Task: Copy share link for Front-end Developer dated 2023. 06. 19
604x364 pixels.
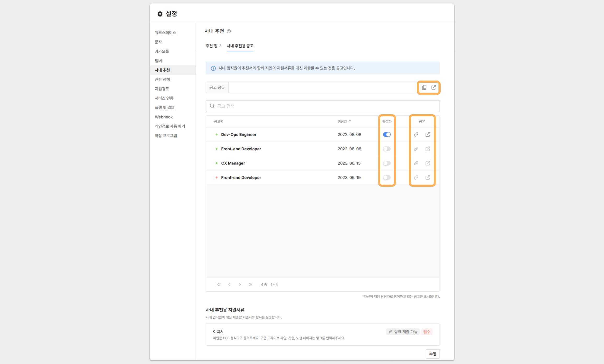Action: pos(416,178)
